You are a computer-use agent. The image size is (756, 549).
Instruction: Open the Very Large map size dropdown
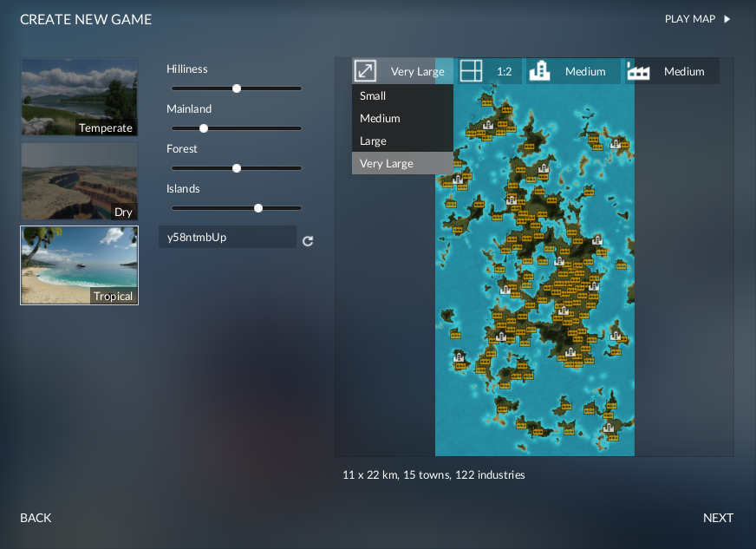(x=402, y=71)
